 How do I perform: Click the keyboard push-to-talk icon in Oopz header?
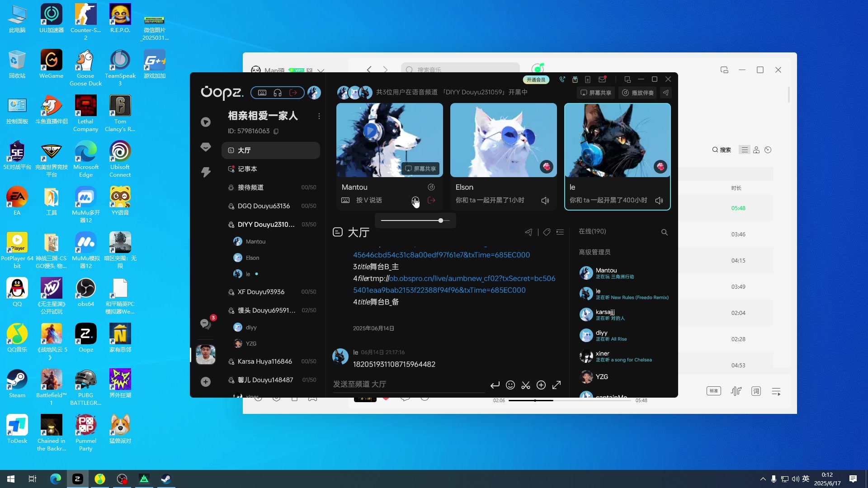262,93
